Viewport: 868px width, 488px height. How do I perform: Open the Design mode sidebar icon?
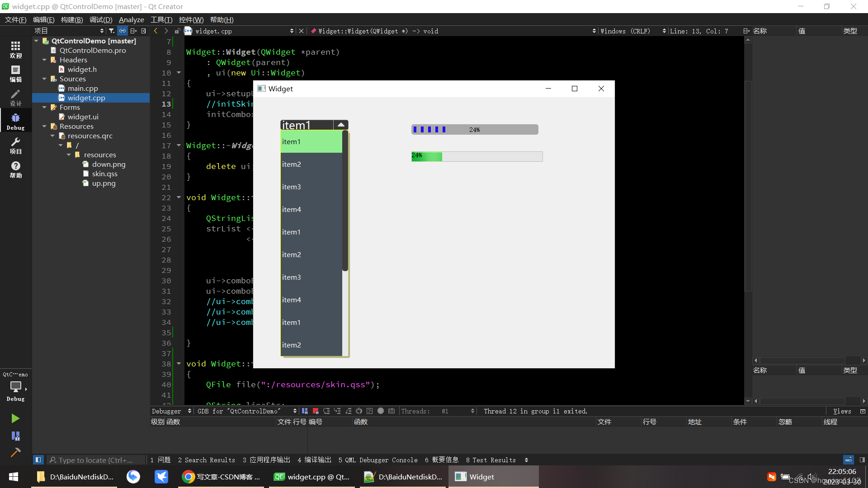point(15,97)
